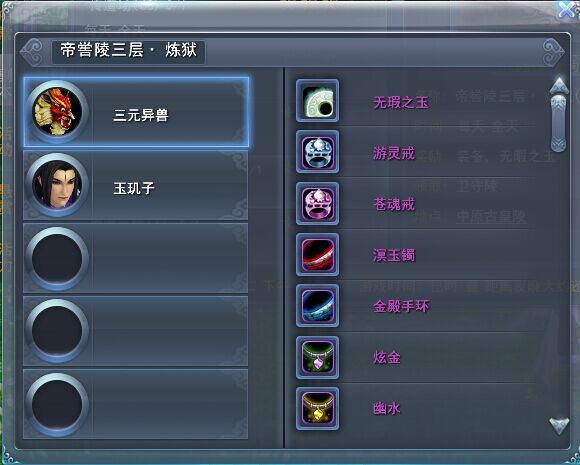Select the red 溟玉镯 bracelet icon
The image size is (580, 465).
pyautogui.click(x=317, y=255)
